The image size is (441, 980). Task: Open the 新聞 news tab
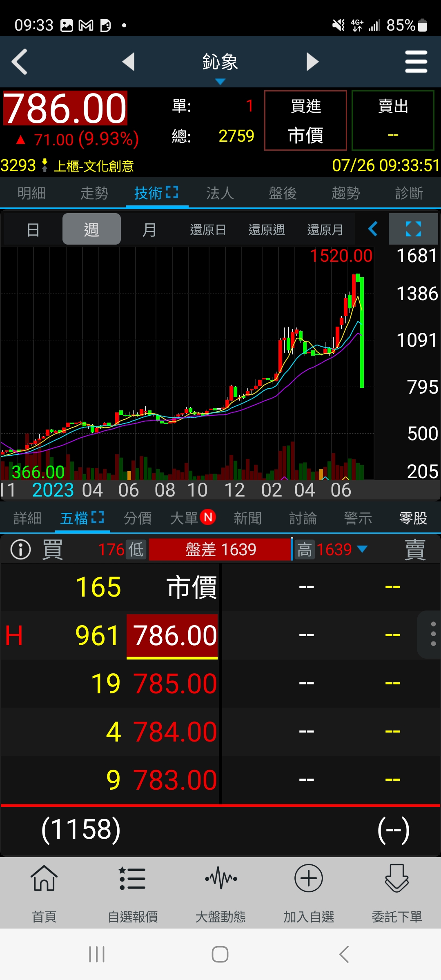tap(247, 519)
